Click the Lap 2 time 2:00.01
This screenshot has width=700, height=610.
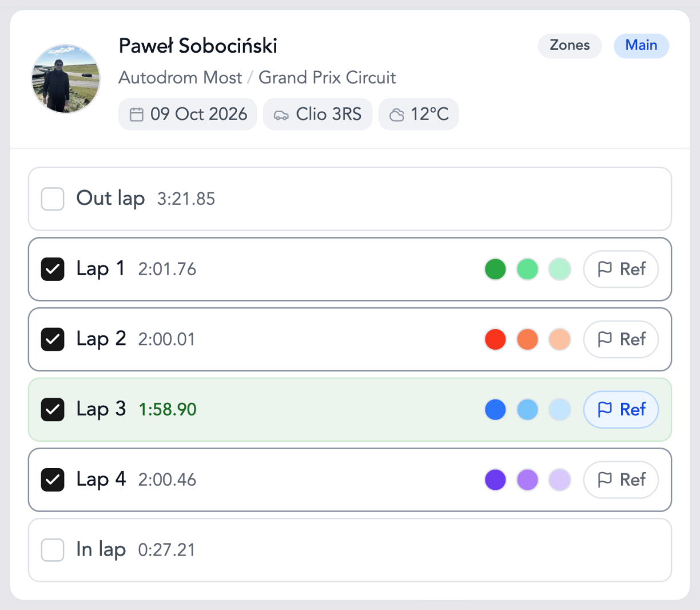(x=166, y=340)
